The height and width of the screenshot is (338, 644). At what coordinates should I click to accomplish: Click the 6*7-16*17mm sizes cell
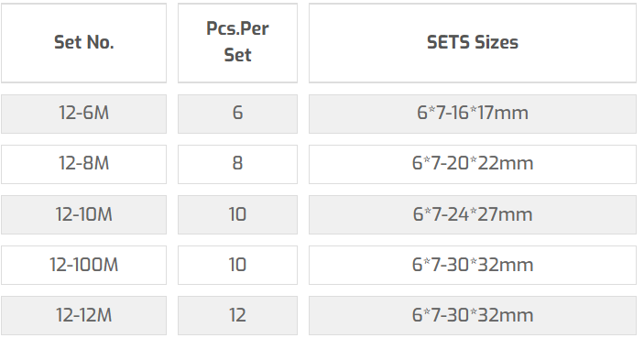click(473, 114)
